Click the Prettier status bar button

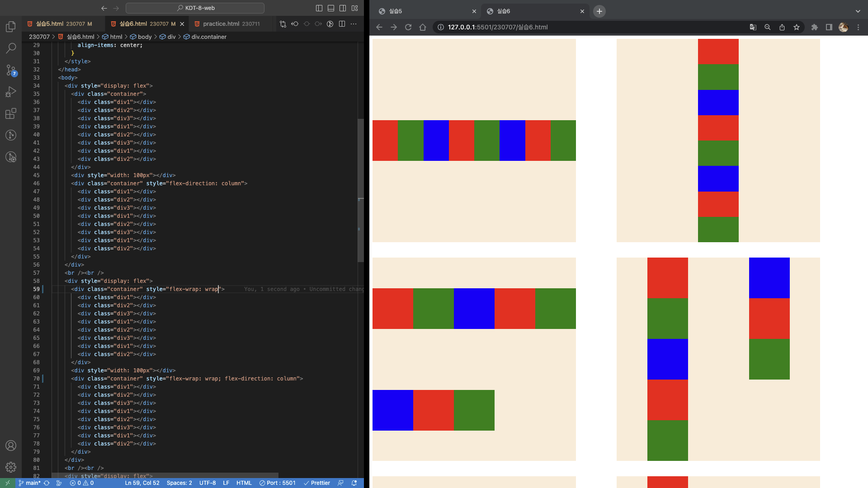[317, 483]
